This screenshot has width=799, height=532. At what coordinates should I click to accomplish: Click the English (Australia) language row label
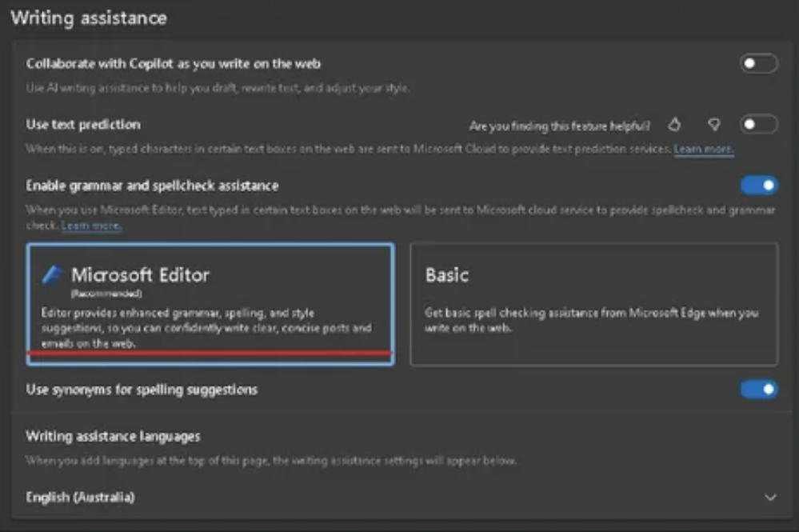click(81, 498)
